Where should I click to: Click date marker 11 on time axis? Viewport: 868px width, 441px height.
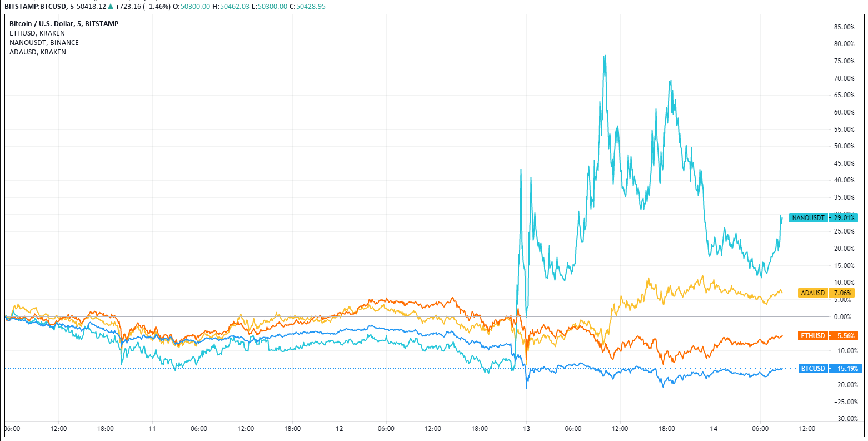(x=152, y=429)
